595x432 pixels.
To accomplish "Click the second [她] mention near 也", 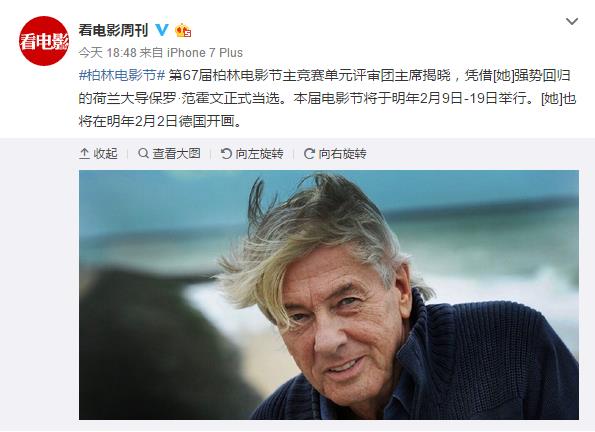I will [x=551, y=98].
